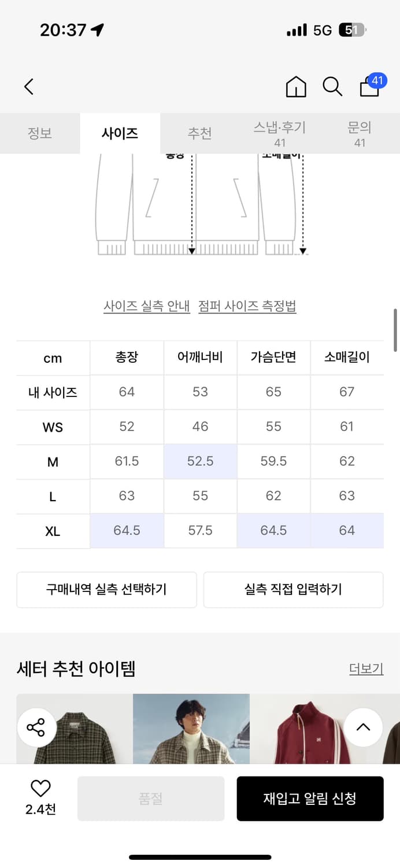Tap 재입고 알림 신청 button

[x=310, y=799]
